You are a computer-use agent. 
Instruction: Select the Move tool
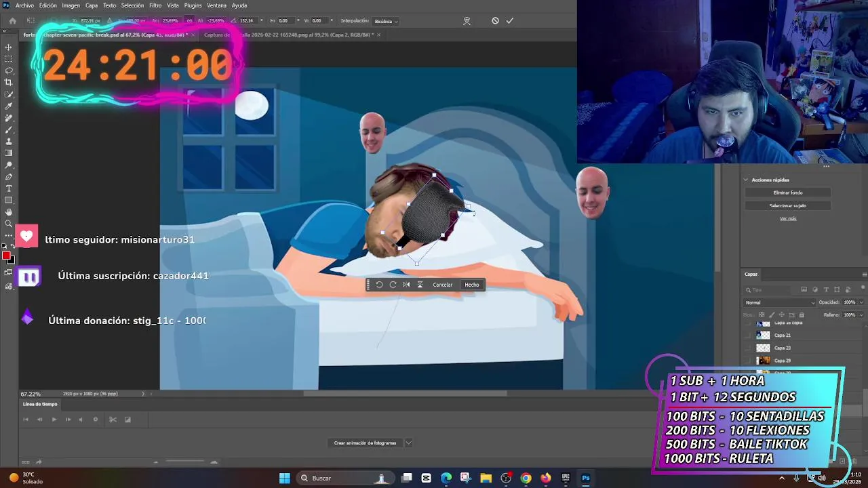coord(9,47)
